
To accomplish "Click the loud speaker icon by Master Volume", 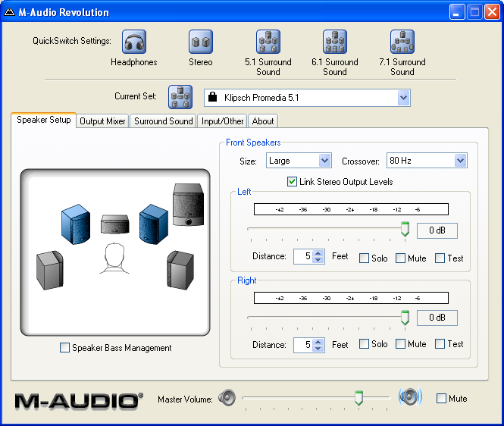I will [410, 397].
